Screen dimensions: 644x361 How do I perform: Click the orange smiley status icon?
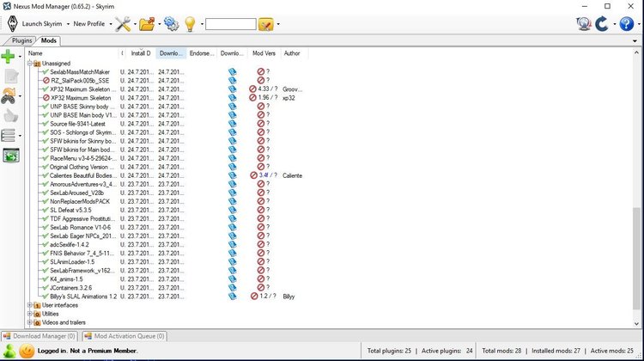27,351
